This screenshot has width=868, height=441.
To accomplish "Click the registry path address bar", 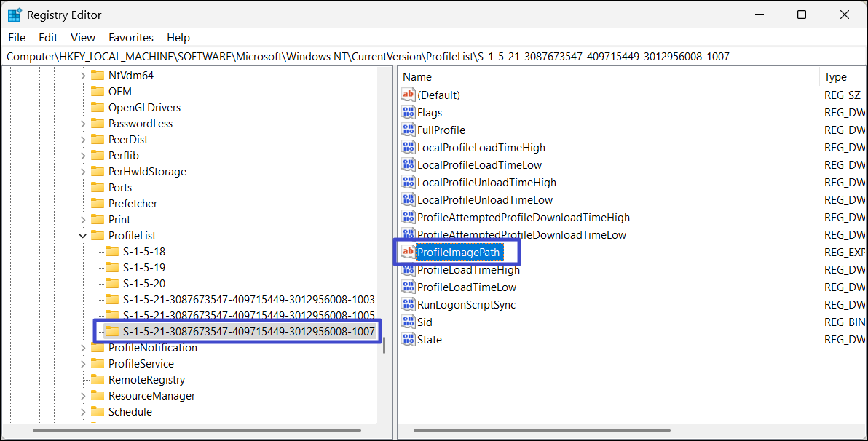I will (x=434, y=57).
